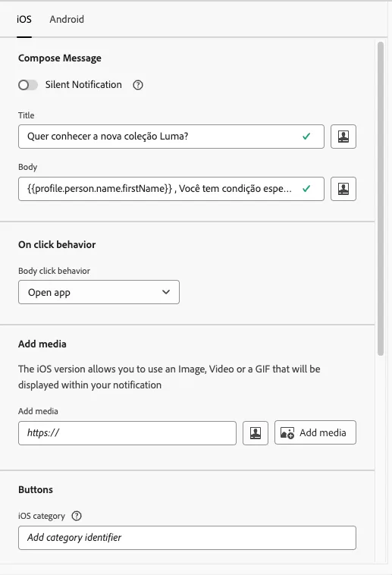
Task: Toggle the Silent Notification switch
Action: point(28,85)
